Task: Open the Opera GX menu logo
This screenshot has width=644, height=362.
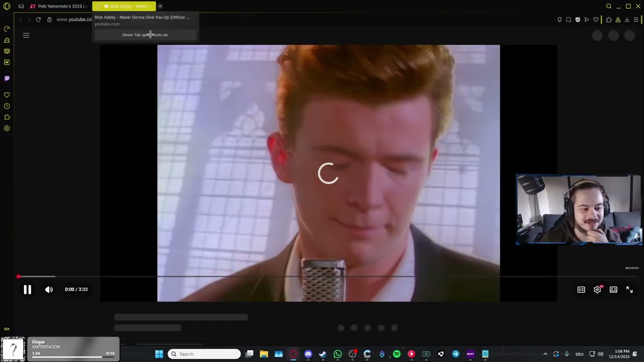Action: 7,6
